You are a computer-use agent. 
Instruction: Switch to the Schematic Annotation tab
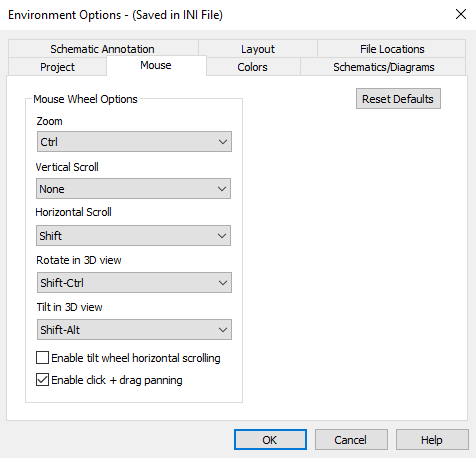click(103, 49)
